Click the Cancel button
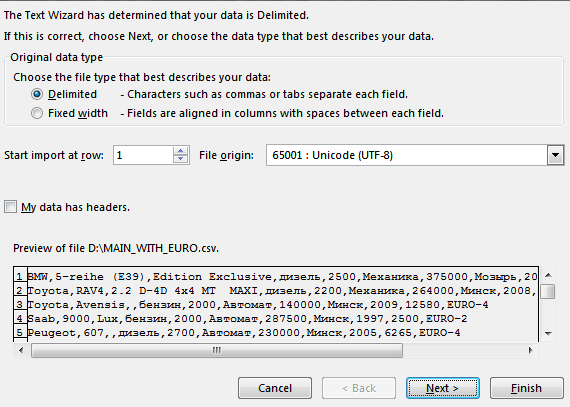 point(275,388)
